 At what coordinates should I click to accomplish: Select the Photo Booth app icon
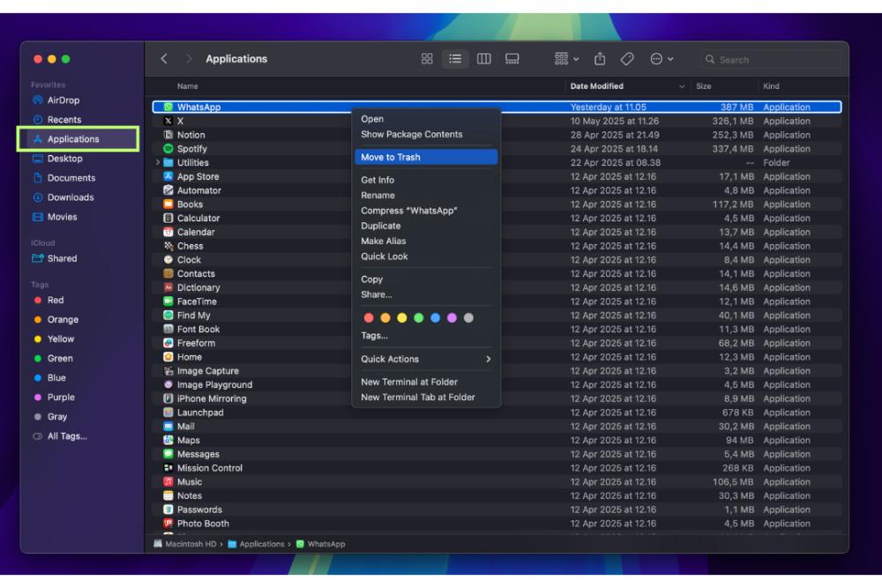168,524
